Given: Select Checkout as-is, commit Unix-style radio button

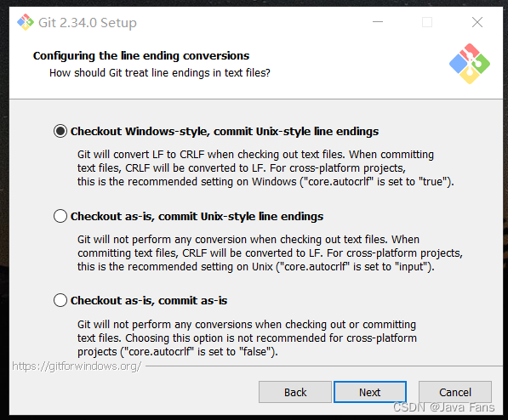Looking at the screenshot, I should tap(60, 216).
